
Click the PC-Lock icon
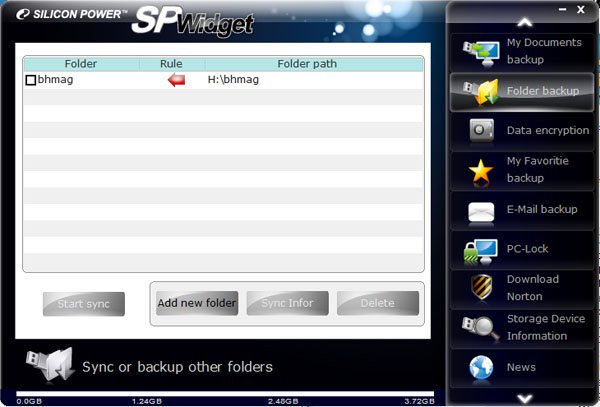coord(481,249)
